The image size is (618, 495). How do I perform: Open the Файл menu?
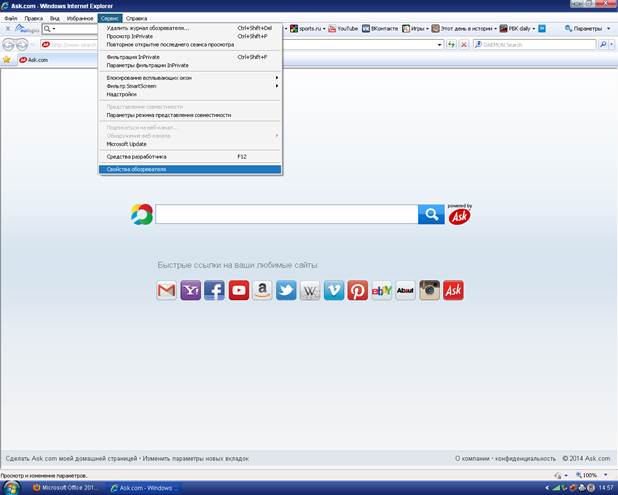coord(11,19)
